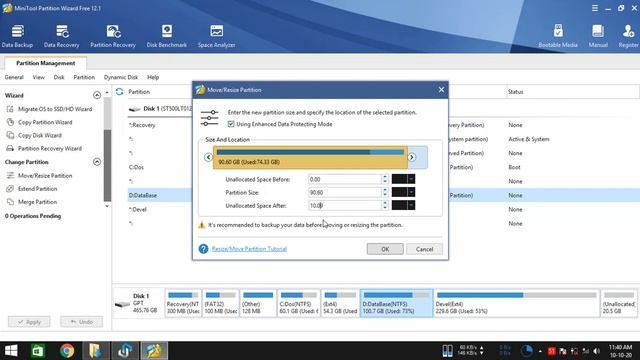Screen dimensions: 640x360
Task: Start the Disk Benchmark tool
Action: (x=167, y=36)
